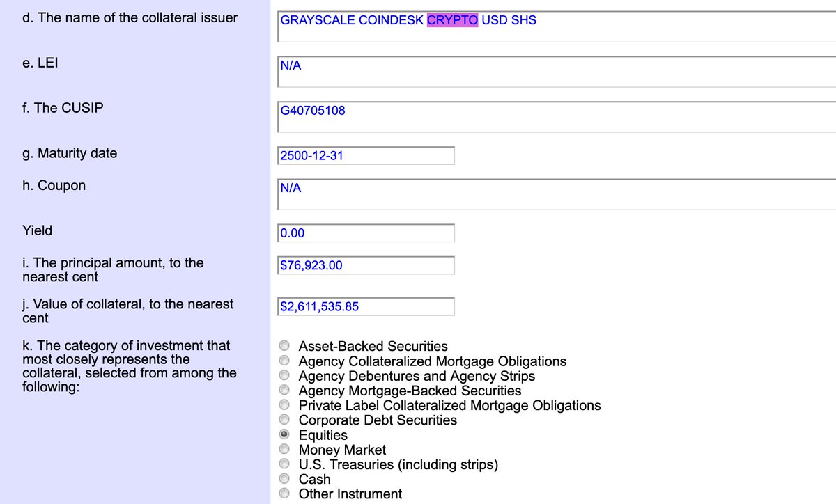Click the 'j. Value of collateral' label
836x504 pixels.
128,310
